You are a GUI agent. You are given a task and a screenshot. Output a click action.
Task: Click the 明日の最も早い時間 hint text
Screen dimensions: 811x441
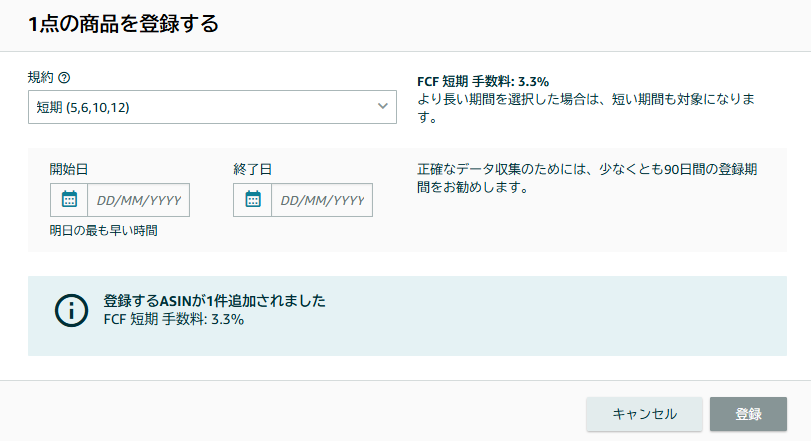[104, 231]
